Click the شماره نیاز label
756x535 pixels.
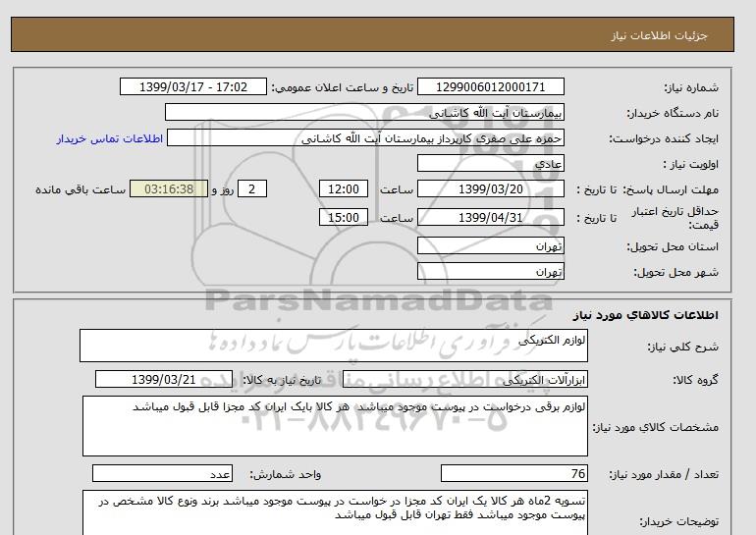pyautogui.click(x=691, y=87)
